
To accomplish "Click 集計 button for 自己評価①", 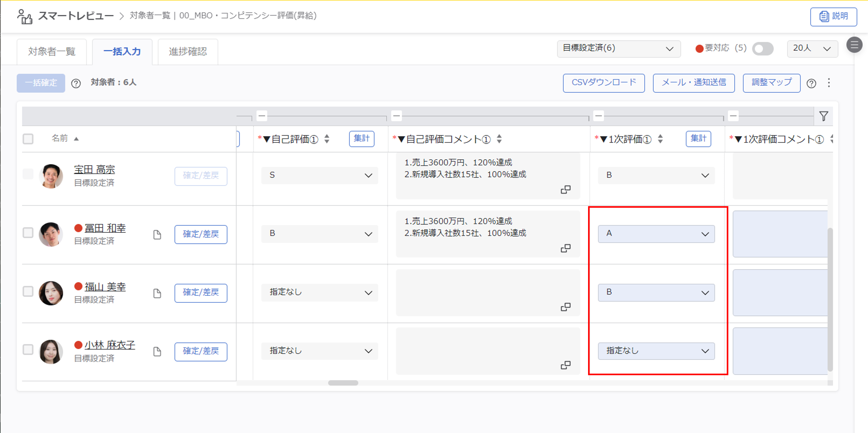I will (362, 139).
